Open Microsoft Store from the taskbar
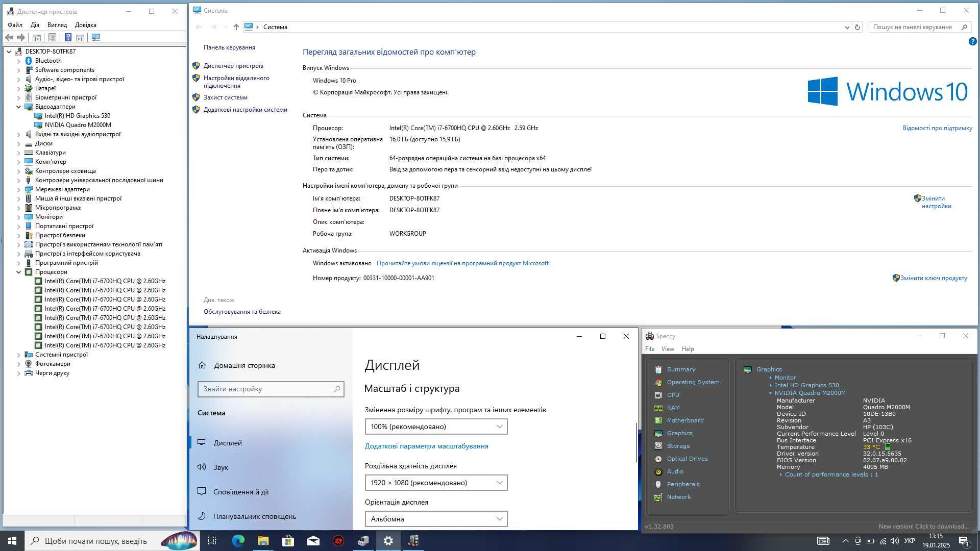The image size is (980, 551). click(288, 541)
